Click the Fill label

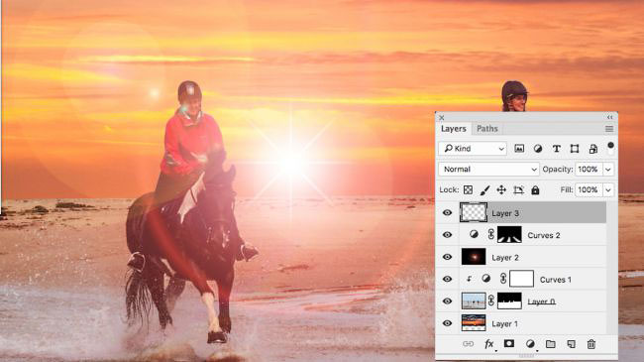[x=567, y=189]
